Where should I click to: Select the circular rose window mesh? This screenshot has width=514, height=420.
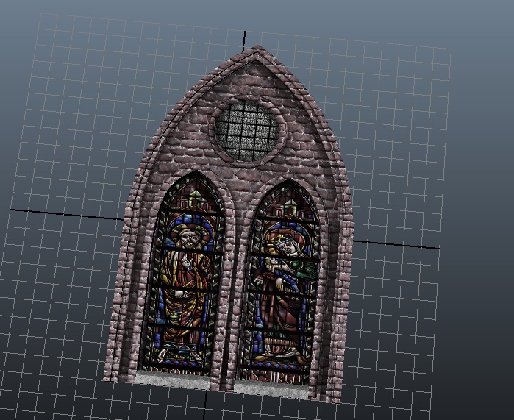(247, 131)
